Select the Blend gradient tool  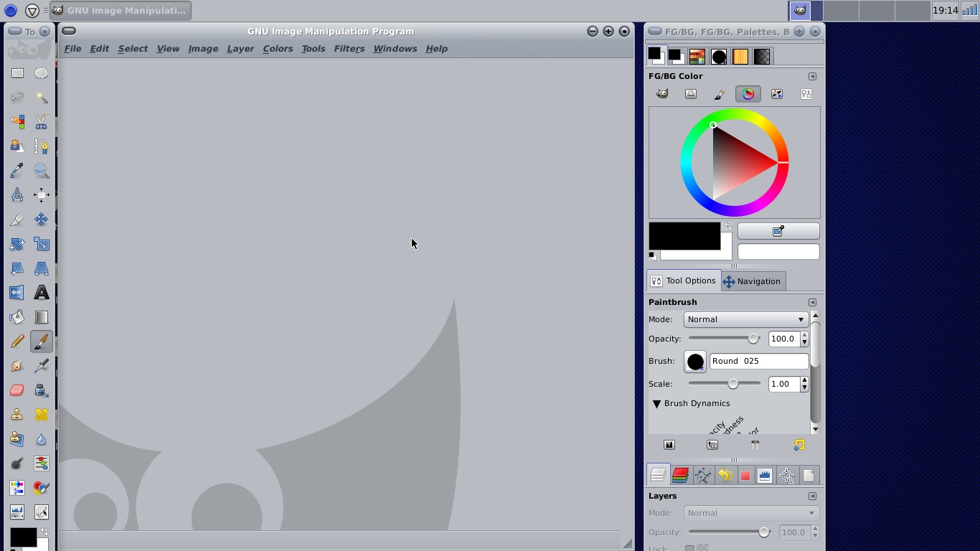tap(42, 317)
